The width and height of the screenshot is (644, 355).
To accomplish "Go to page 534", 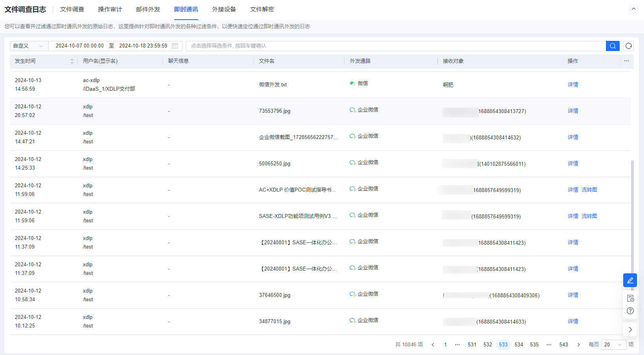I will tap(518, 345).
